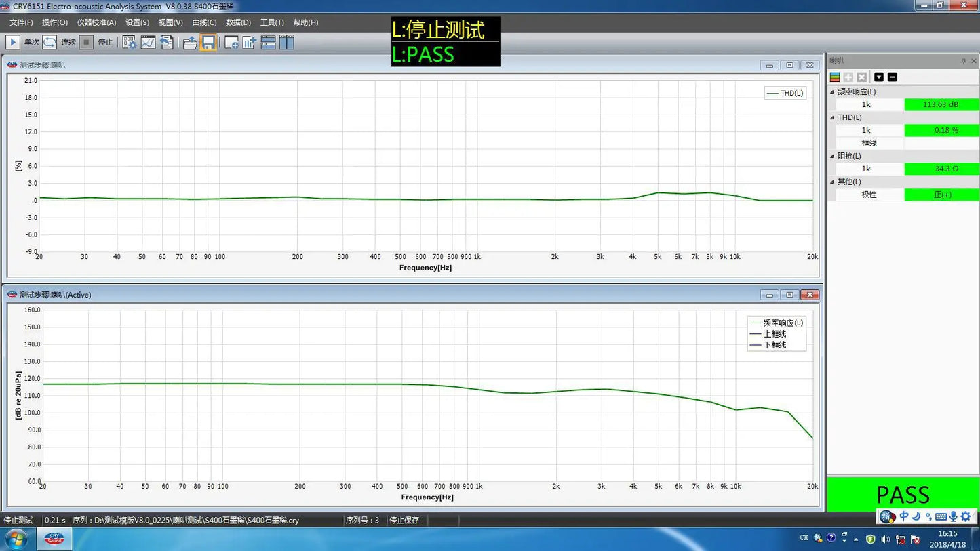Open the curve display window icon

pyautogui.click(x=148, y=42)
